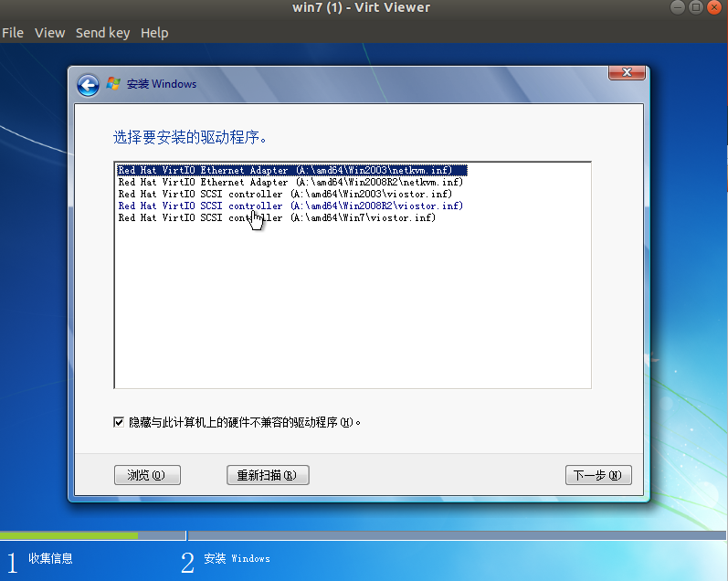Click the green installation progress bar
Viewport: 728px width, 581px height.
[x=69, y=535]
